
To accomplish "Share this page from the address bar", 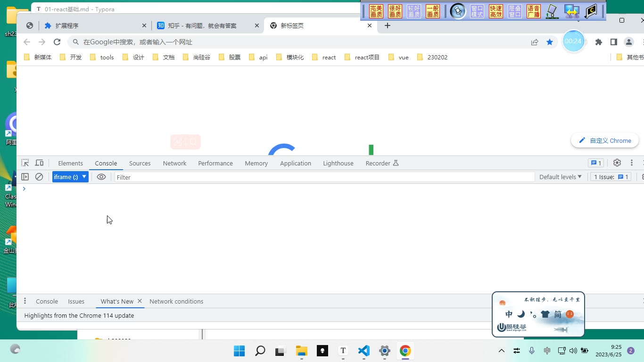I will (535, 42).
